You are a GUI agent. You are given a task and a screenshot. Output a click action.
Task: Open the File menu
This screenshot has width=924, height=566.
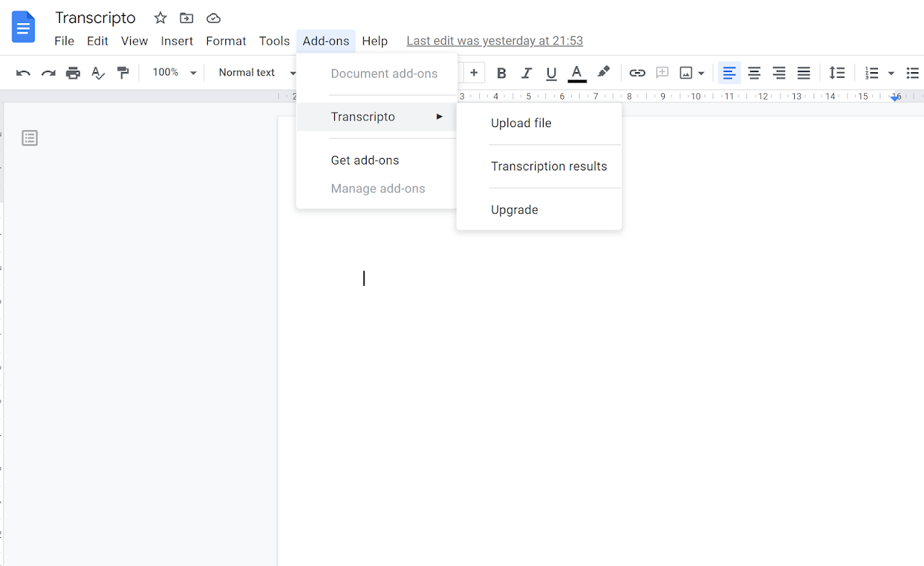(x=64, y=41)
